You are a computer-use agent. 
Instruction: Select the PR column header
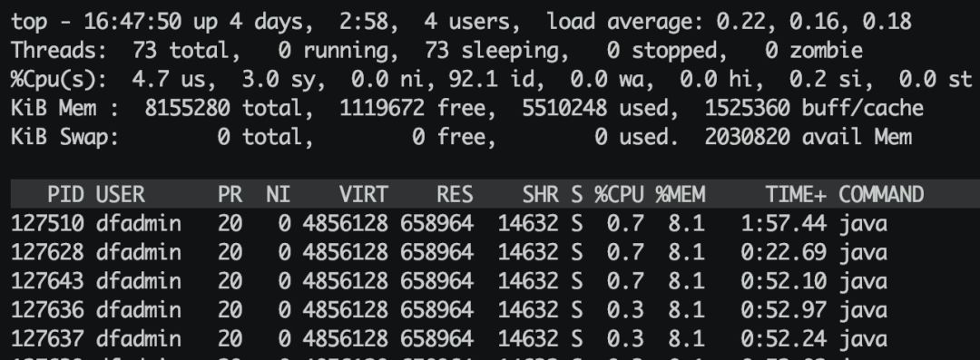230,195
